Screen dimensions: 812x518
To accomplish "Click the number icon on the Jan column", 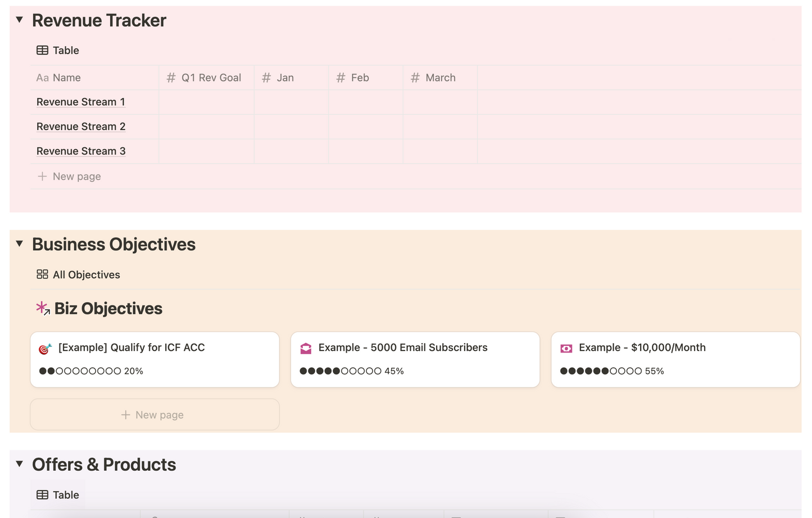I will pyautogui.click(x=266, y=78).
